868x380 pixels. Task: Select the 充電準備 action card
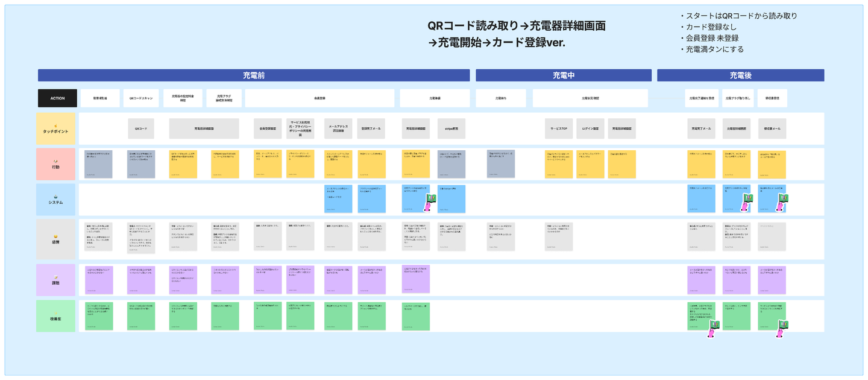click(435, 98)
